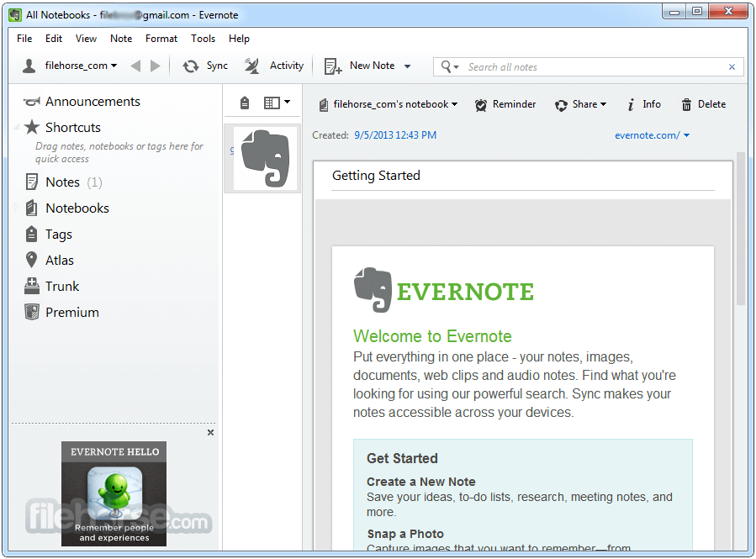Open the File menu

(24, 39)
